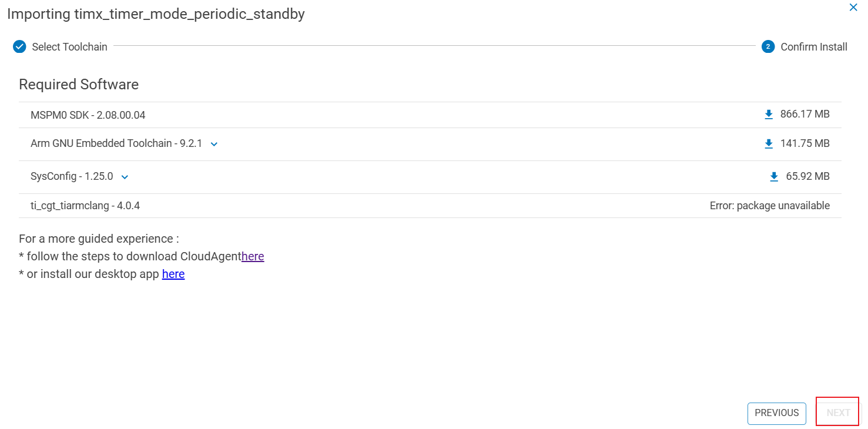Click the SysConfig download icon
The height and width of the screenshot is (429, 868).
pos(774,177)
